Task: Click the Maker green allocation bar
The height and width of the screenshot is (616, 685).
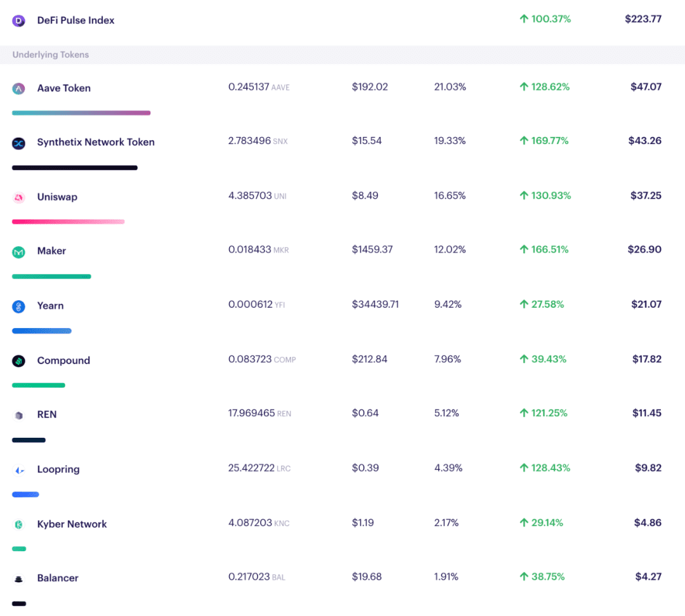Action: (51, 277)
